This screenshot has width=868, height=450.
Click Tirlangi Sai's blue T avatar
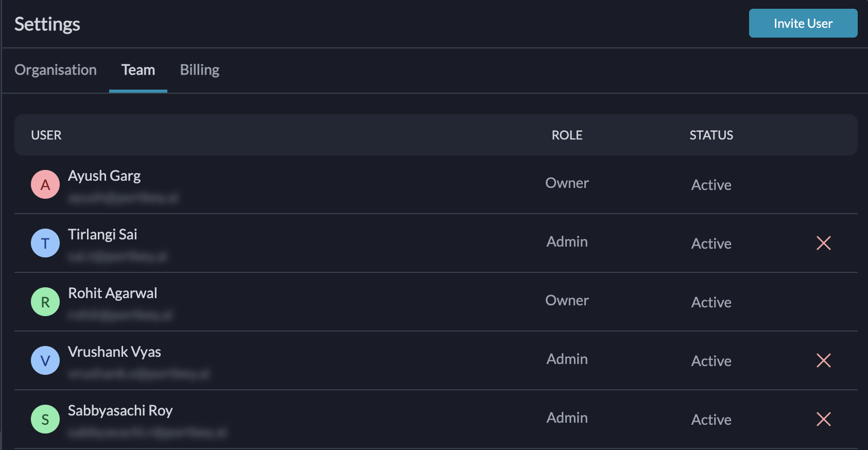45,243
